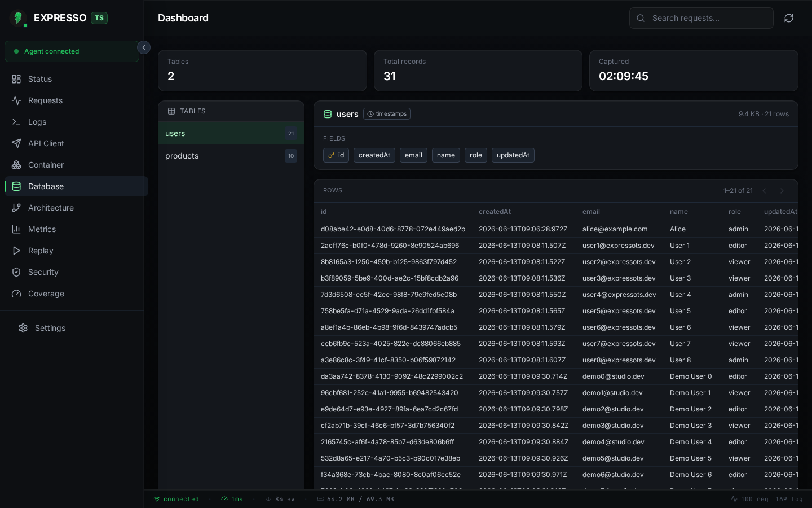Click the updatedAt field chip
The width and height of the screenshot is (812, 508).
pos(513,155)
